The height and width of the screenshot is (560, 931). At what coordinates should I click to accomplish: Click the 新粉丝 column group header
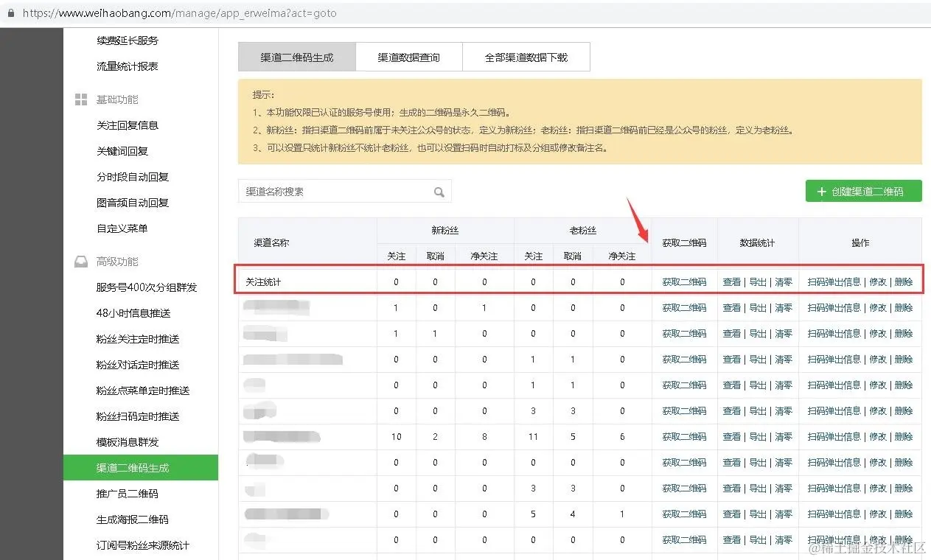click(x=445, y=231)
